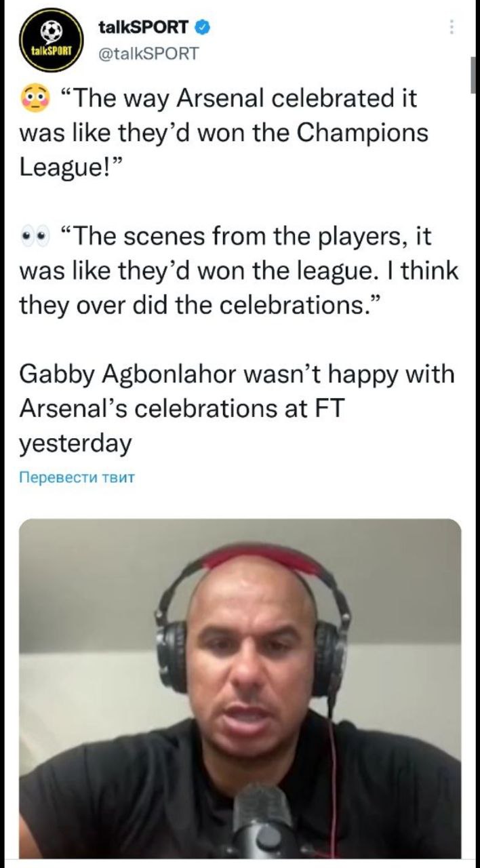Click the text "The way Arsenal celebrated it"
Screen dimensions: 480x868
238,100
